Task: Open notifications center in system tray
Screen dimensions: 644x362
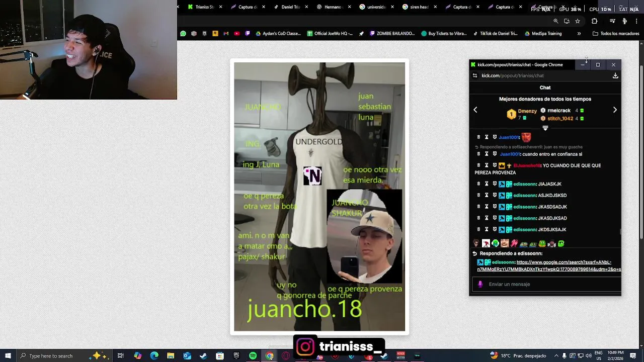Action: (x=633, y=356)
